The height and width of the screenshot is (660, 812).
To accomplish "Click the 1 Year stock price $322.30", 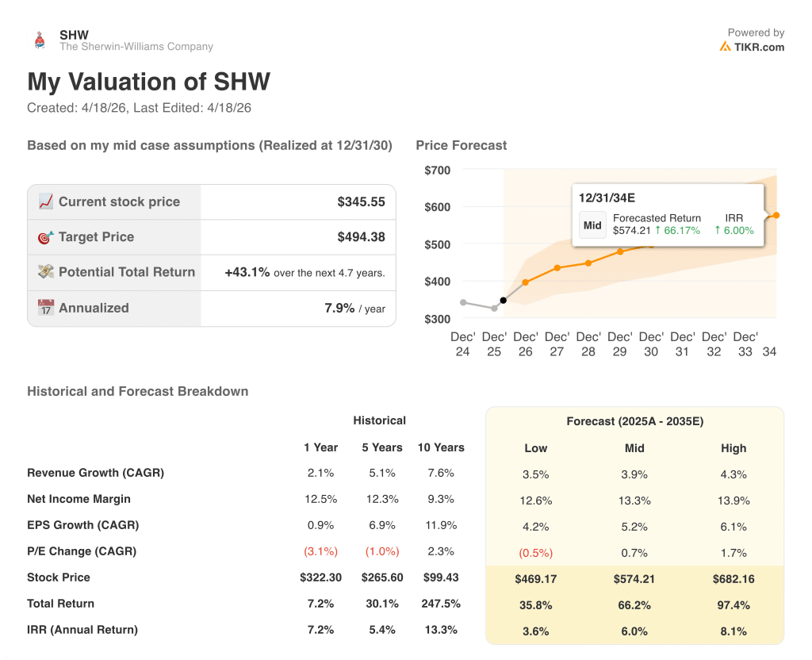I will (x=320, y=577).
